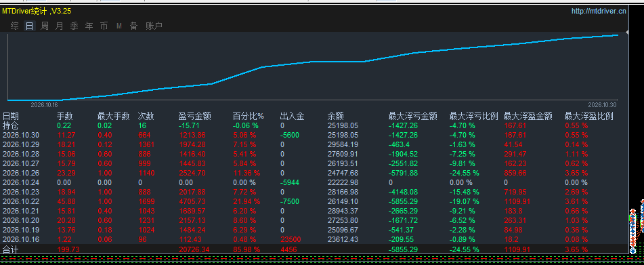Open the 账户 account tab
Image resolution: width=644 pixels, height=265 pixels.
(154, 26)
